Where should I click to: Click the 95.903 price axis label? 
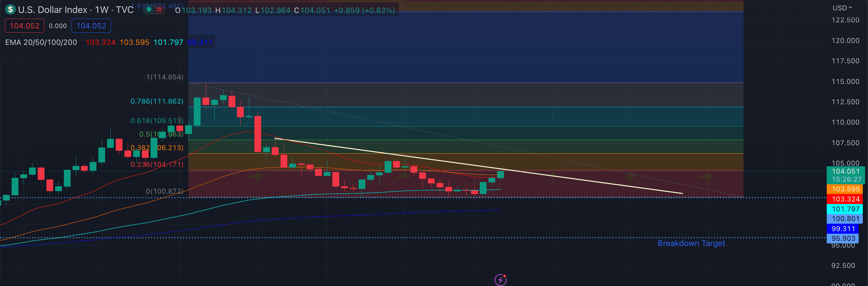[x=843, y=239]
